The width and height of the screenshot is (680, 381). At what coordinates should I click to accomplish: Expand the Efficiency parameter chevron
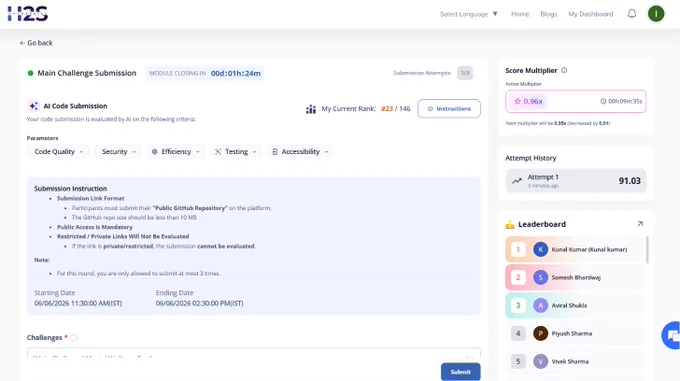point(198,152)
